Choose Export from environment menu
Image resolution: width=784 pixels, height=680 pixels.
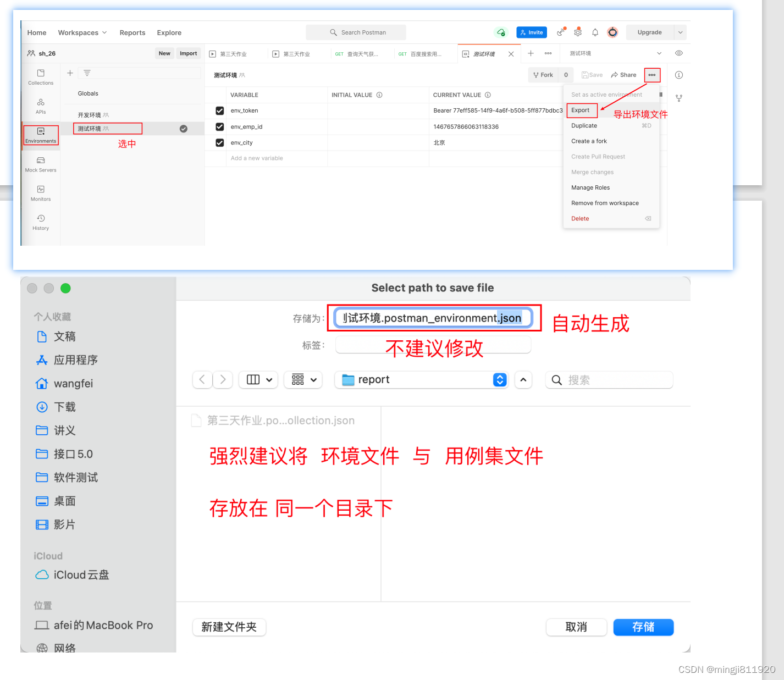pos(580,110)
